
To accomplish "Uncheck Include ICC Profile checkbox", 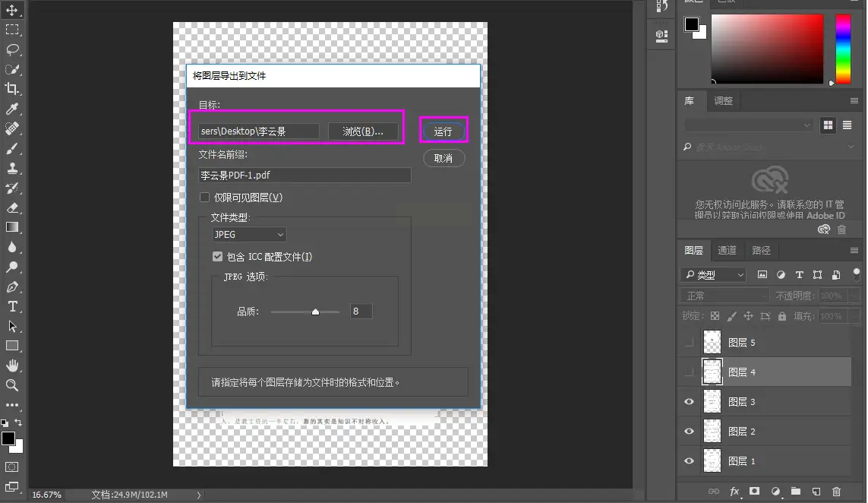I will coord(217,257).
